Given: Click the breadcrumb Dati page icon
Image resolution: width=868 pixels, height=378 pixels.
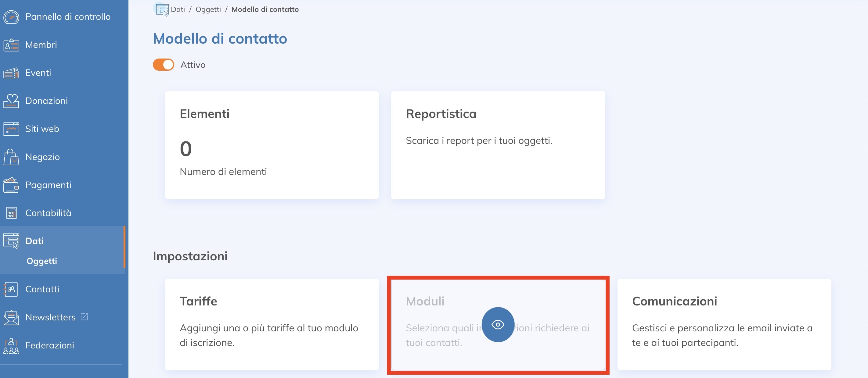Looking at the screenshot, I should point(161,9).
